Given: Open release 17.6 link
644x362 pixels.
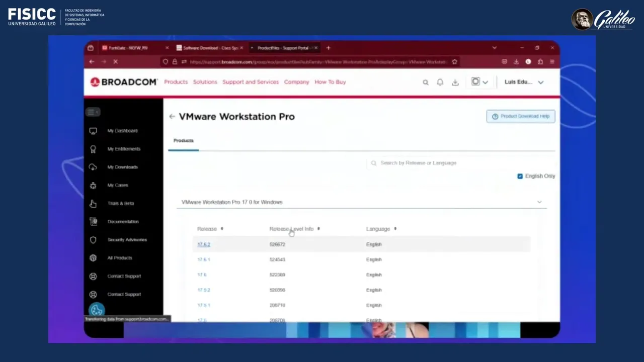Looking at the screenshot, I should (202, 275).
